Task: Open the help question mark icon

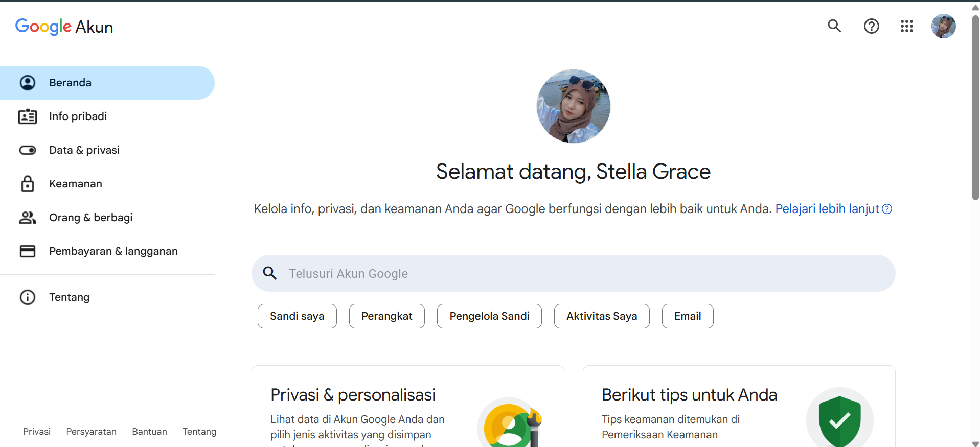Action: coord(871,26)
